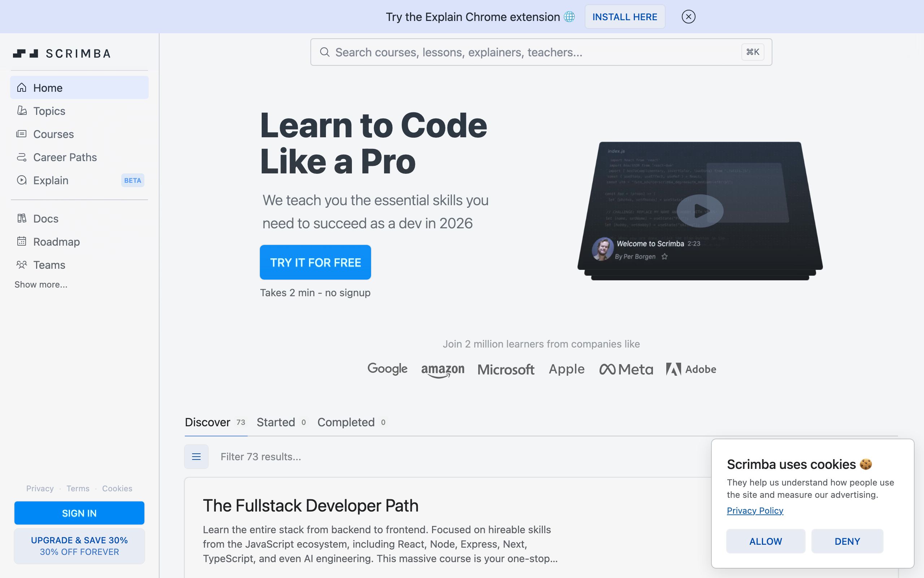Click Per Borgen's avatar
The image size is (924, 578).
[602, 249]
